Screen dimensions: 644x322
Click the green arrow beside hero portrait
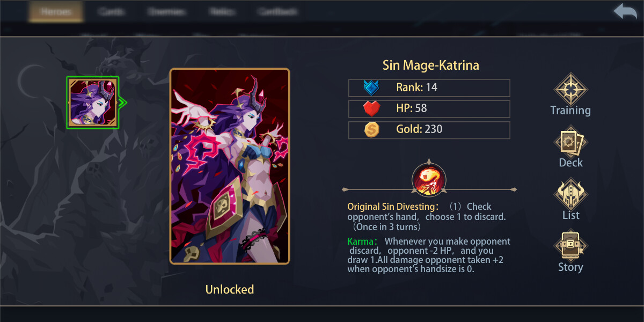(x=122, y=103)
